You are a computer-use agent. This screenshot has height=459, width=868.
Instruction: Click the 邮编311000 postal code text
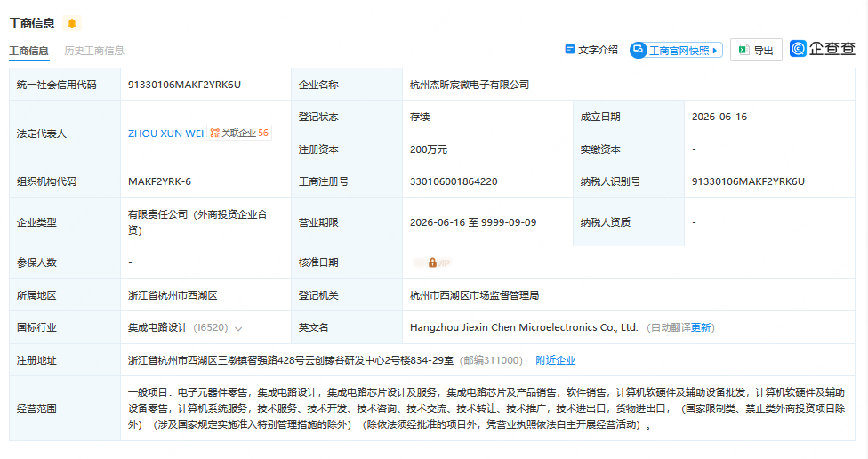coord(492,360)
